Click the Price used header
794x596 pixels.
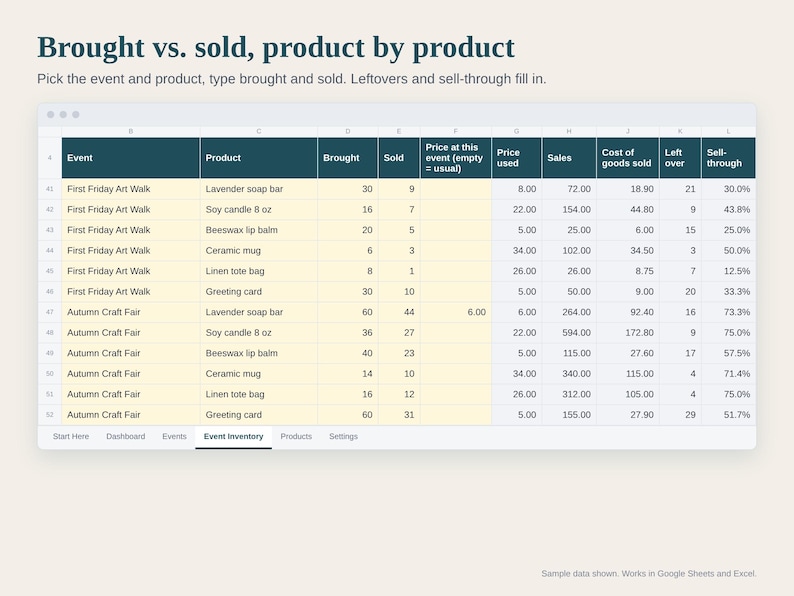[517, 158]
